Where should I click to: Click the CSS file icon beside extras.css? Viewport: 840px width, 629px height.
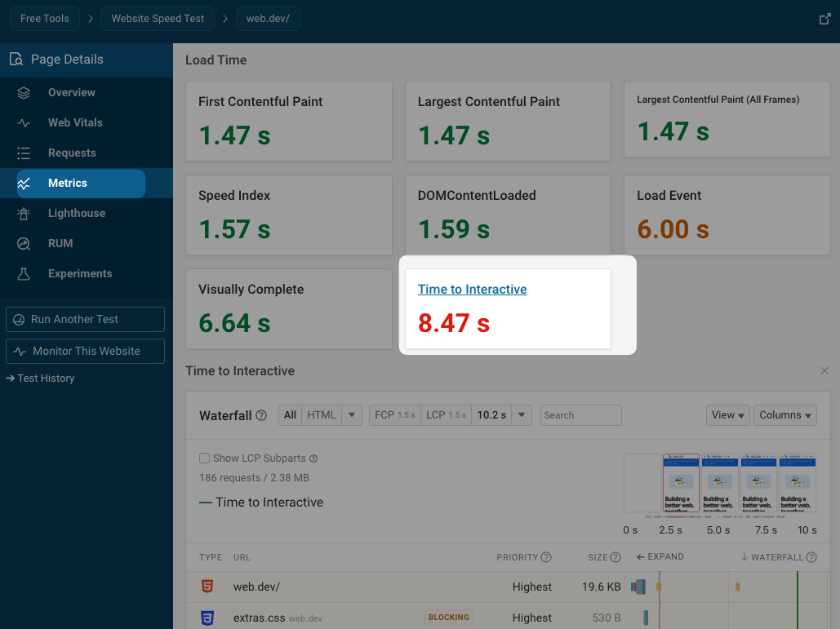click(x=207, y=618)
